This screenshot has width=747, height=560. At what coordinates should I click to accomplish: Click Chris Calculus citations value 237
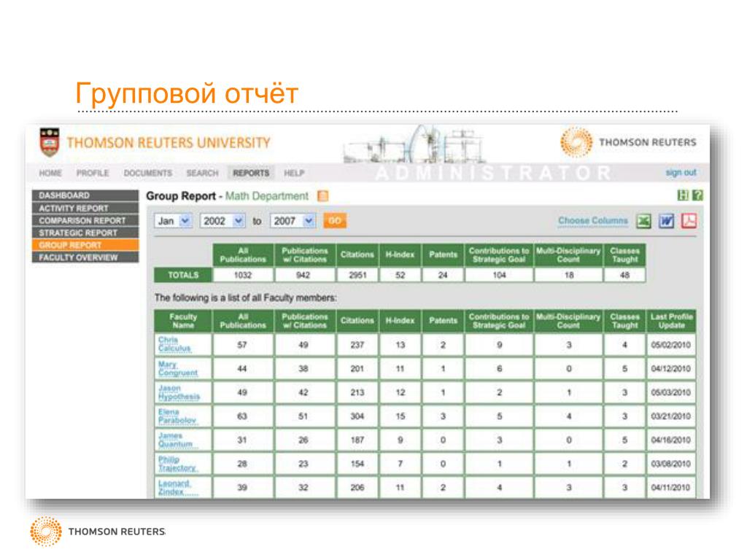[x=357, y=344]
